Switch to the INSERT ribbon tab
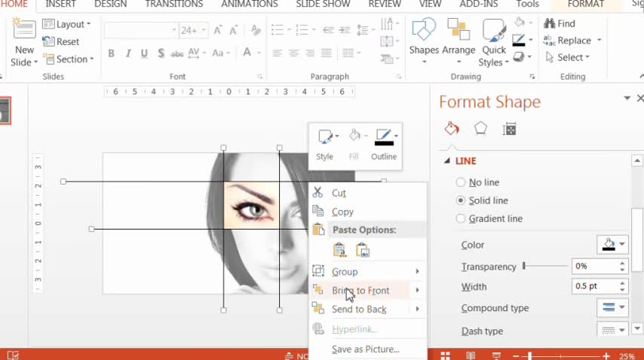 coord(60,4)
